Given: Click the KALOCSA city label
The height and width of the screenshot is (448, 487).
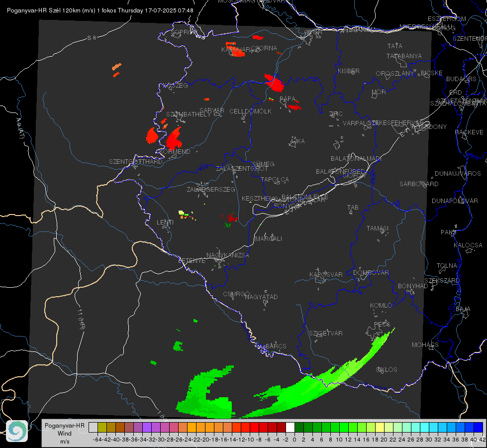Looking at the screenshot, I should tap(468, 245).
